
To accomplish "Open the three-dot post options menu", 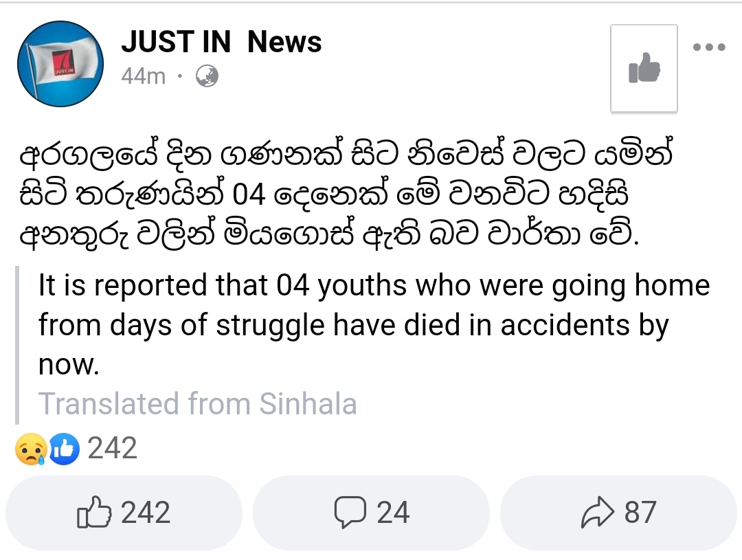I will pos(709,47).
